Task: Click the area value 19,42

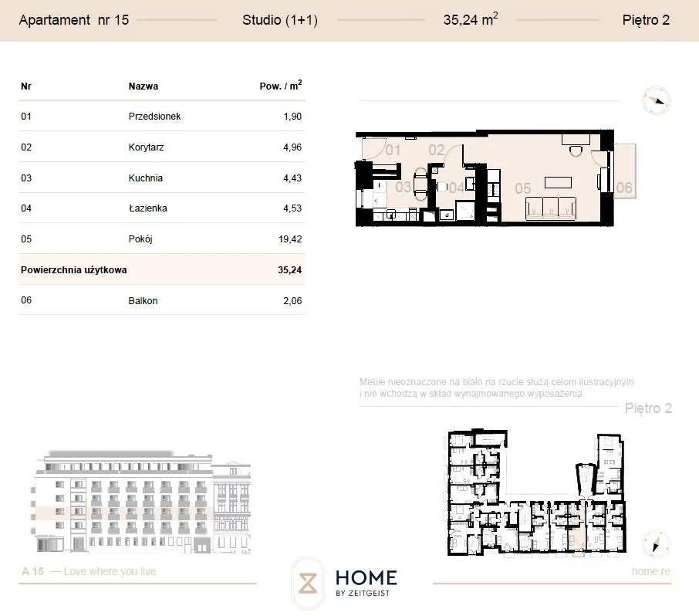Action: tap(290, 239)
